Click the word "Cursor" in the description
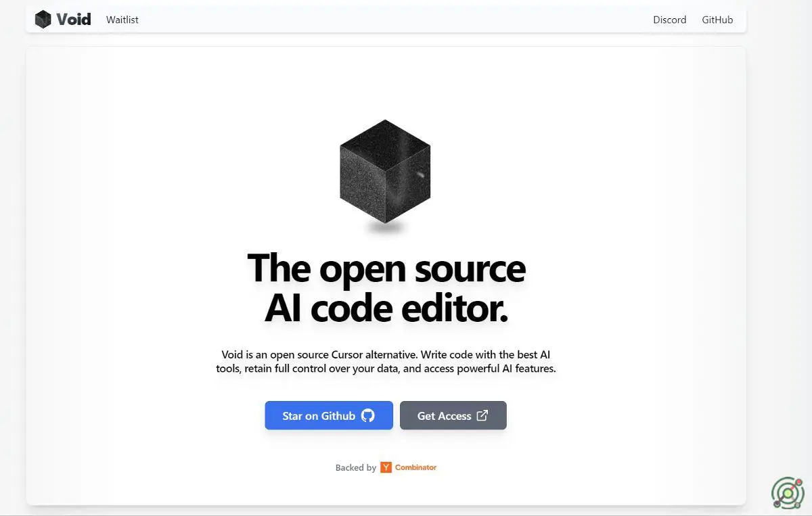 [x=347, y=354]
